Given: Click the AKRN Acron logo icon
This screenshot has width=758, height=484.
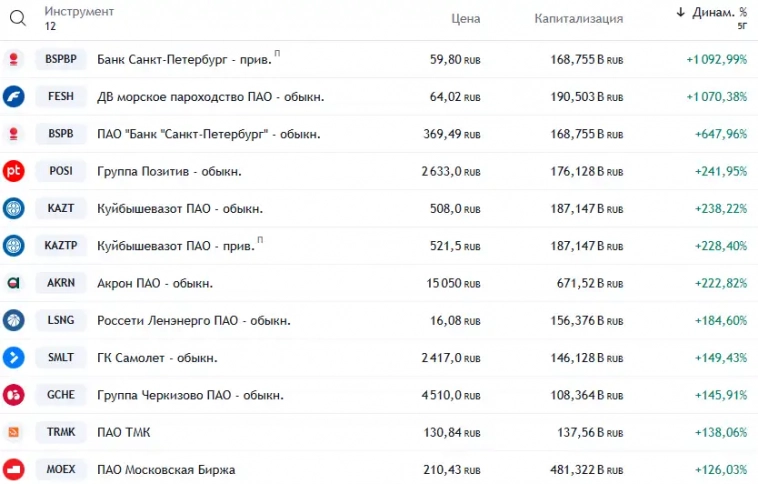Looking at the screenshot, I should click(x=14, y=283).
